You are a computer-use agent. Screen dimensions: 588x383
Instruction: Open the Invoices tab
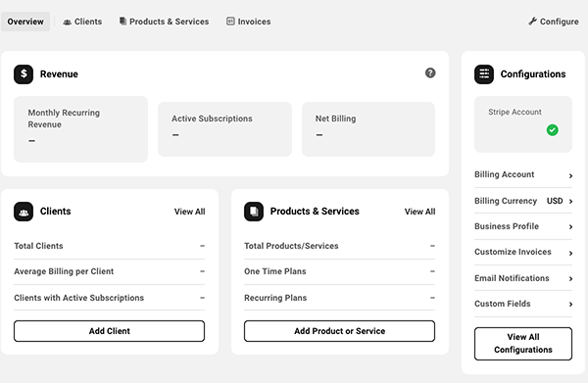pos(249,22)
